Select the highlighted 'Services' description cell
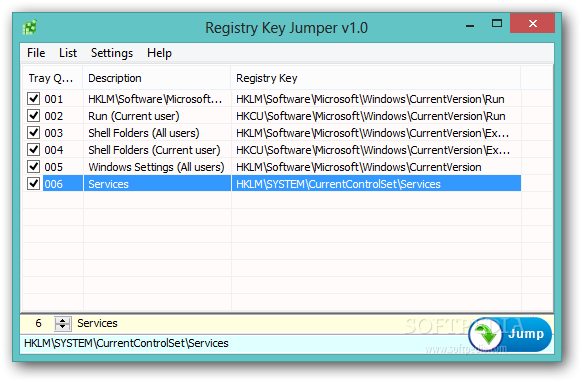This screenshot has height=382, width=582. coord(157,184)
